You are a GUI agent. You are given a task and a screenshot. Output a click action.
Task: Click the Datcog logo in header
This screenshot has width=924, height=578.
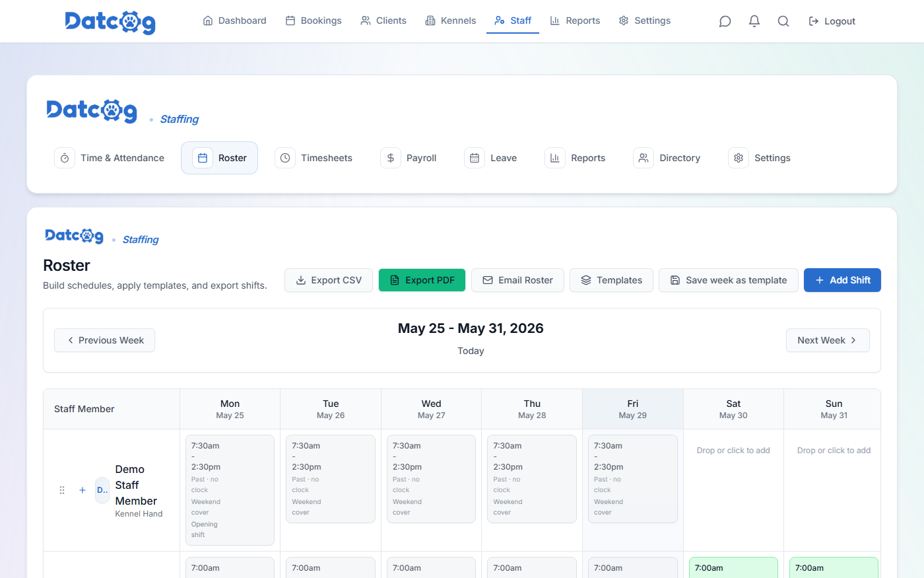110,22
